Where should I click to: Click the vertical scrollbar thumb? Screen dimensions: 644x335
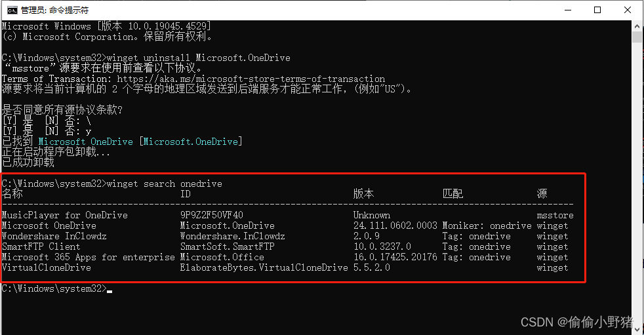[637, 37]
